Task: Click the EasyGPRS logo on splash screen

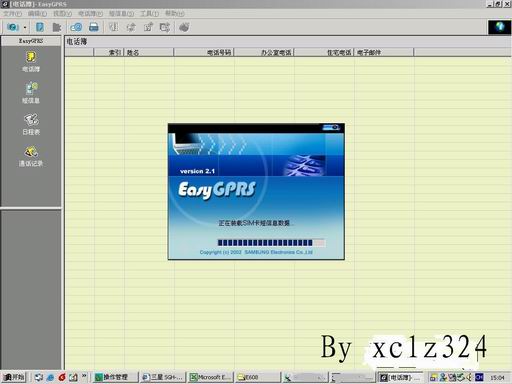Action: (217, 190)
